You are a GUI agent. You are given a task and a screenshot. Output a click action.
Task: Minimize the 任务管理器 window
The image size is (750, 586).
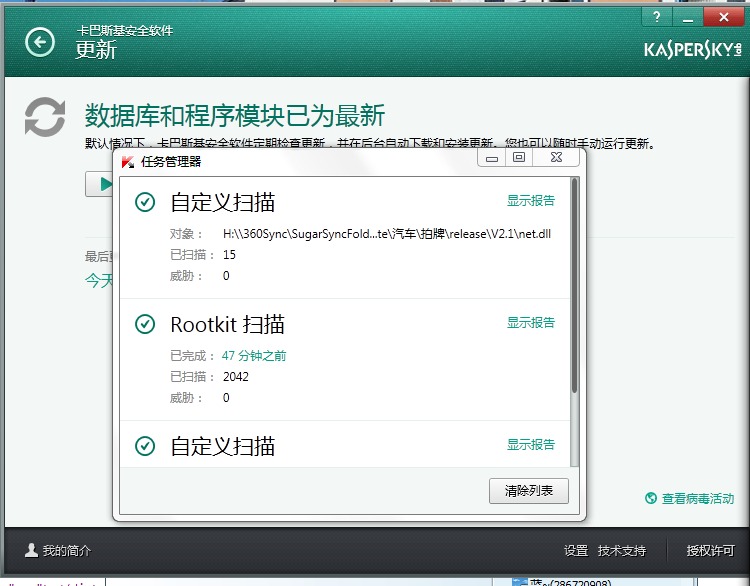point(492,158)
